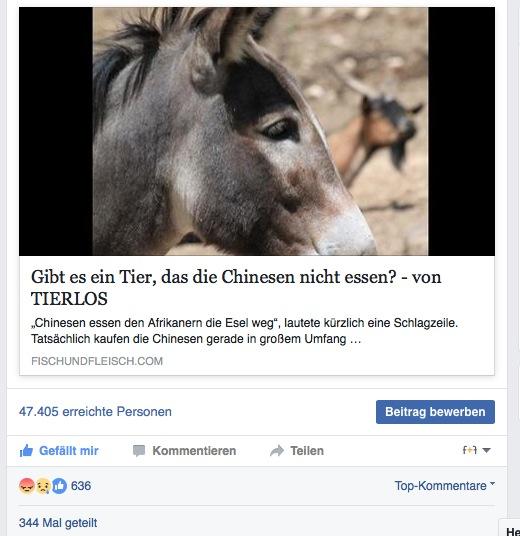Click the blue like reaction icon
Viewport: 520px width, 536px height.
pyautogui.click(x=59, y=486)
